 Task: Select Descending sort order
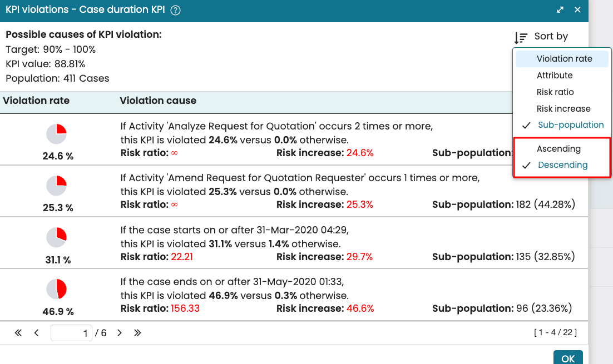click(562, 165)
